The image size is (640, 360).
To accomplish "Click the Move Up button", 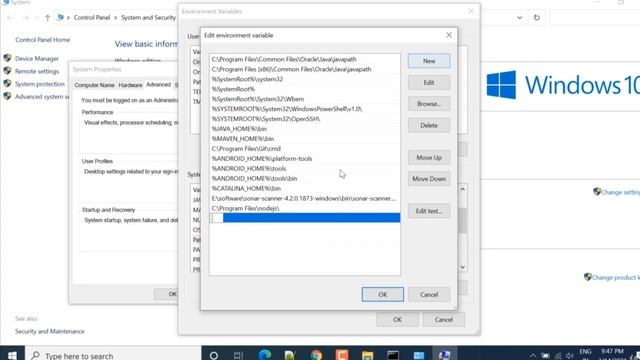I will pyautogui.click(x=429, y=158).
